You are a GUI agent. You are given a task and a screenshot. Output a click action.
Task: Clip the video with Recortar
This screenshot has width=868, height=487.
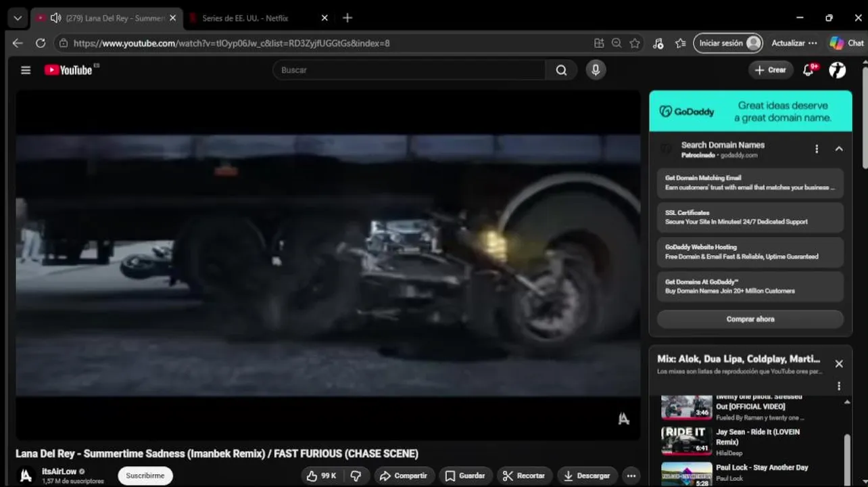pyautogui.click(x=524, y=476)
